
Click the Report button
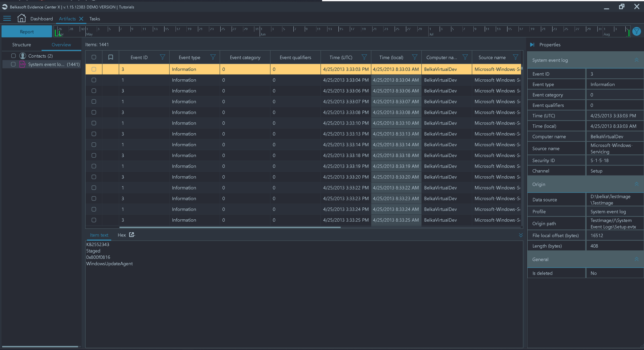pyautogui.click(x=27, y=31)
